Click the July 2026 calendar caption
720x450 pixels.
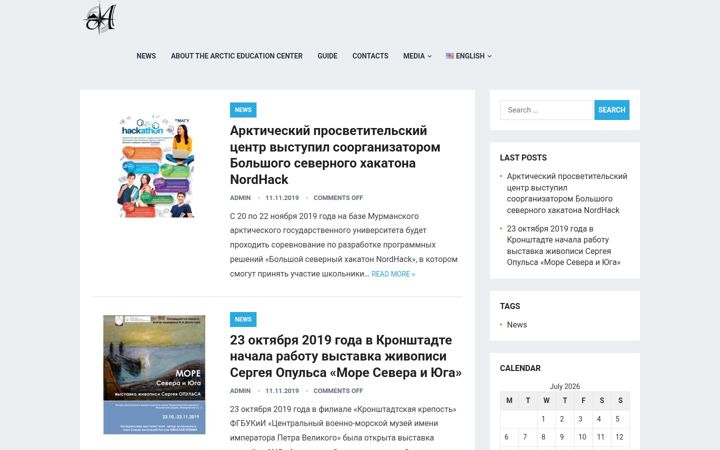565,386
